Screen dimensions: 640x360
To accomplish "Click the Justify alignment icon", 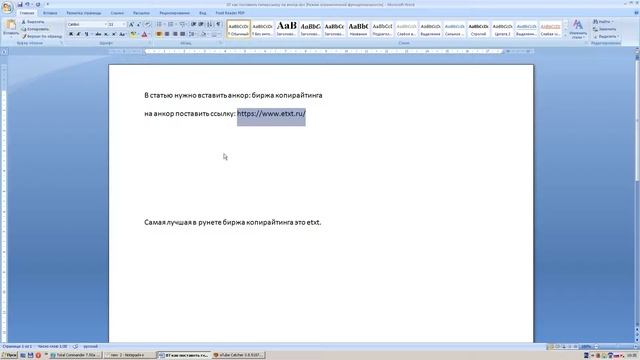I will coord(182,34).
